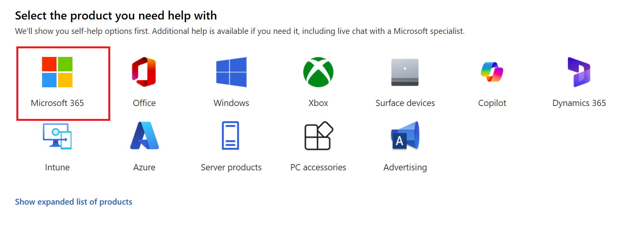
Task: Select the green Xbox logo icon
Action: click(x=318, y=72)
